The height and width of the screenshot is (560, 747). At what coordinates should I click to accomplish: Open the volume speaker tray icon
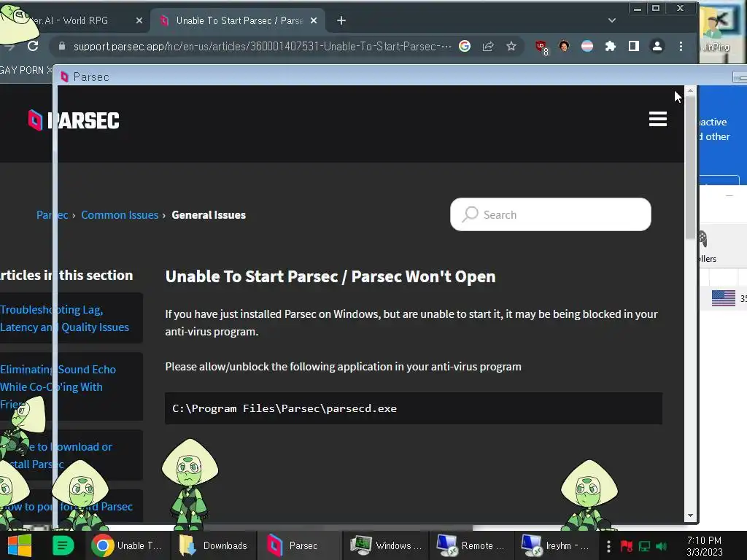point(661,546)
